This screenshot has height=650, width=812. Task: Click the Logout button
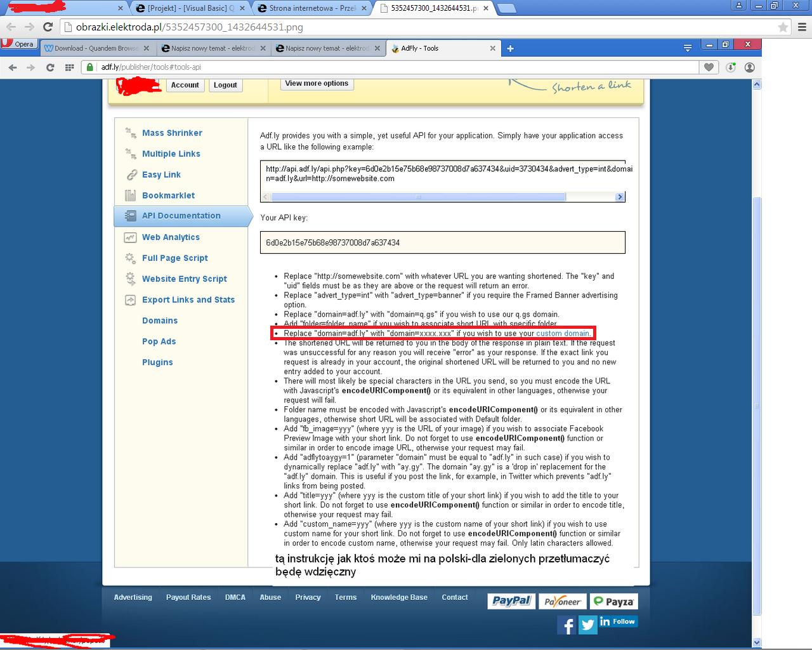click(x=225, y=85)
